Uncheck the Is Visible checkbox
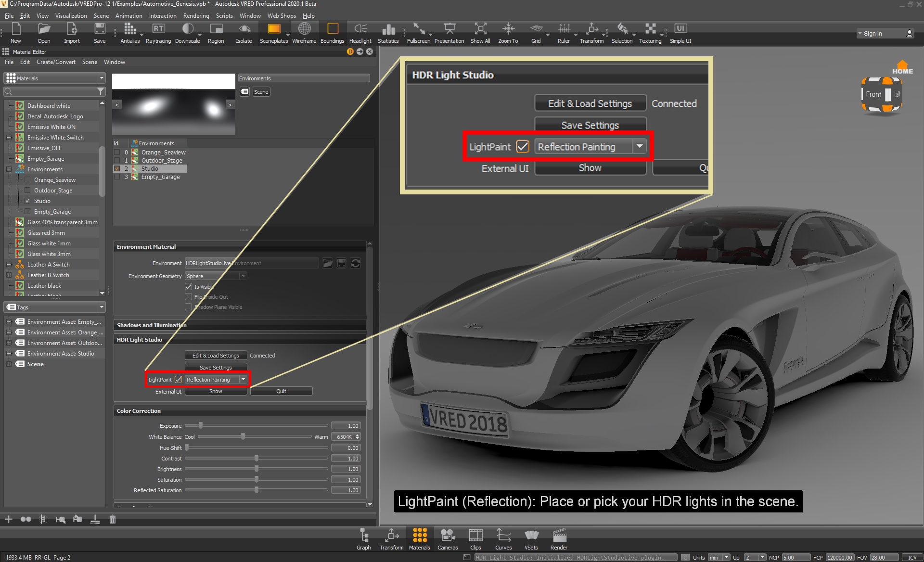This screenshot has height=562, width=924. tap(188, 286)
